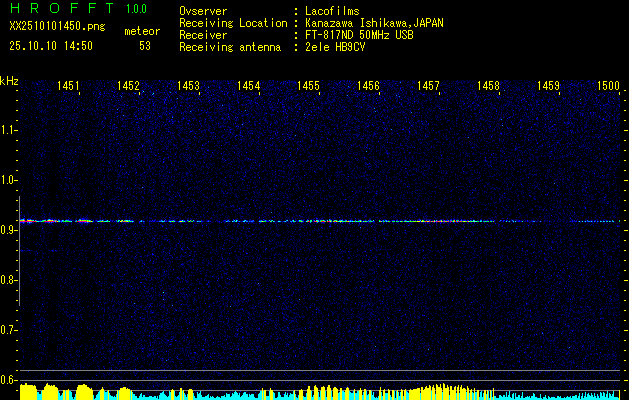Click the meteor count value 53
The image size is (629, 400).
click(145, 46)
